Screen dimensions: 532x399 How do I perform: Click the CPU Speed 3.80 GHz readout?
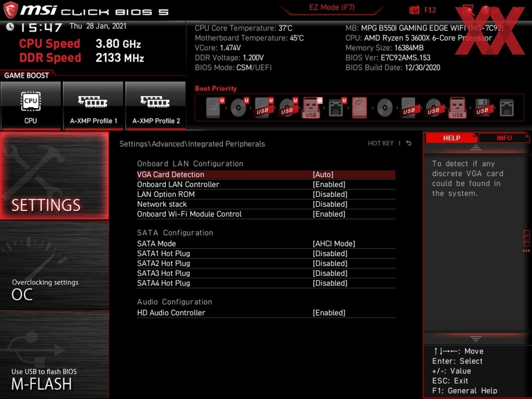point(80,44)
